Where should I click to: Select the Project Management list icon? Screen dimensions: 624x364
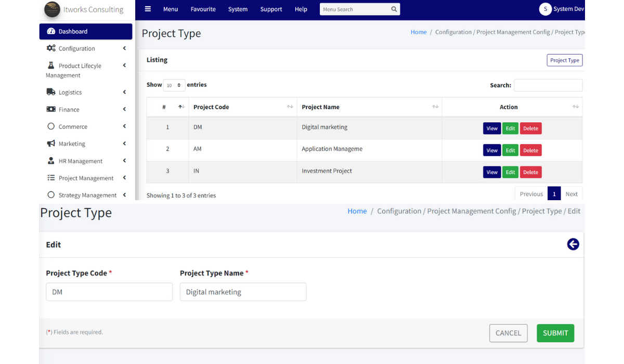click(50, 178)
